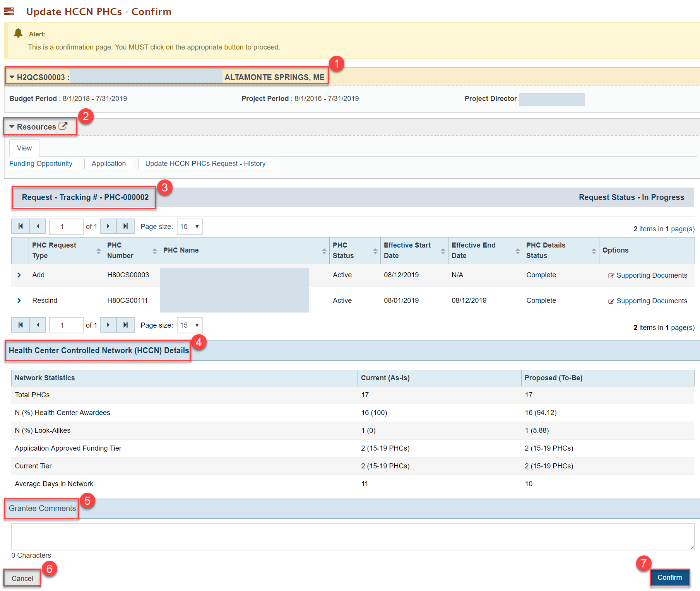
Task: Sort by PHC Request Type column
Action: pyautogui.click(x=98, y=251)
